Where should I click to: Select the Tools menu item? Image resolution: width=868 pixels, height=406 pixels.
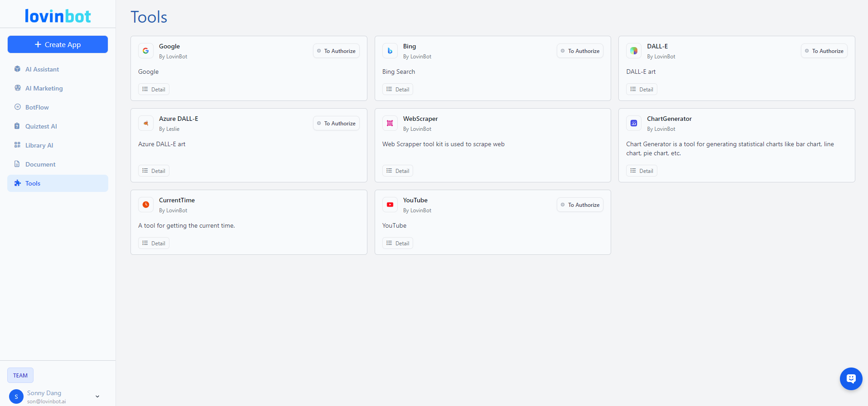pos(58,183)
